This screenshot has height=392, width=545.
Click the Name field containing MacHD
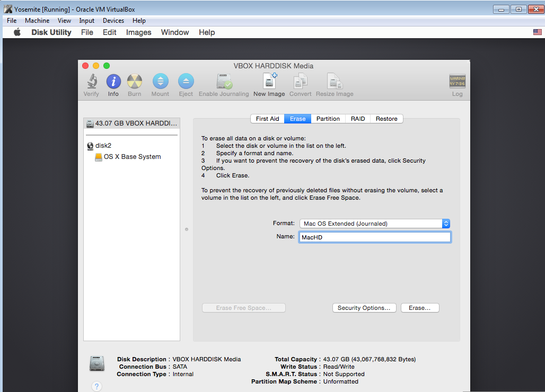click(x=375, y=237)
